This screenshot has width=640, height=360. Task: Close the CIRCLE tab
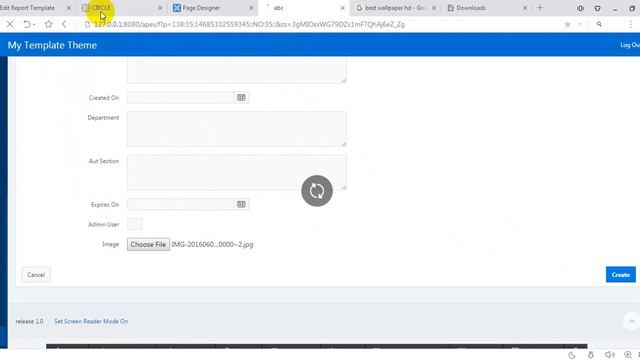[x=160, y=8]
